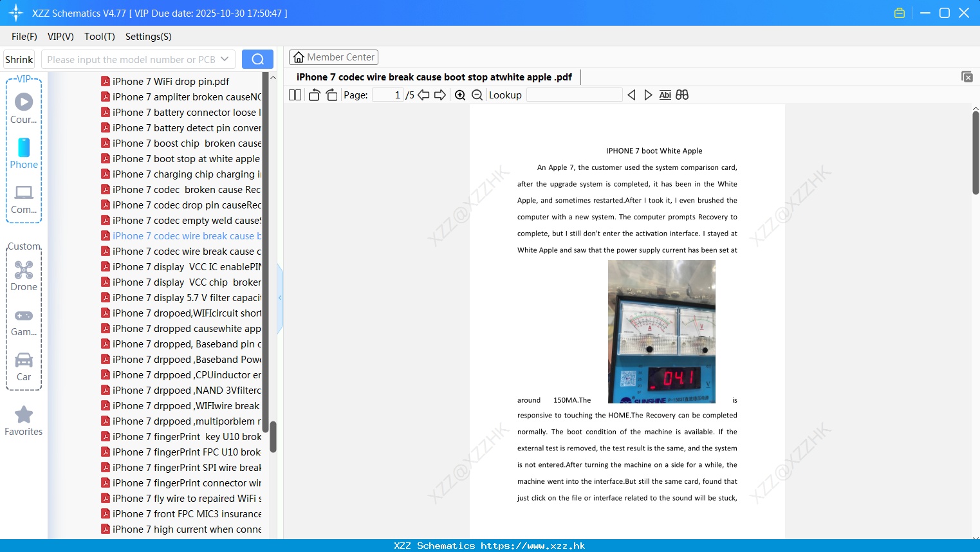Open iPhone 7 display VCC IC enablePIN file
This screenshot has height=552, width=980.
[x=180, y=266]
